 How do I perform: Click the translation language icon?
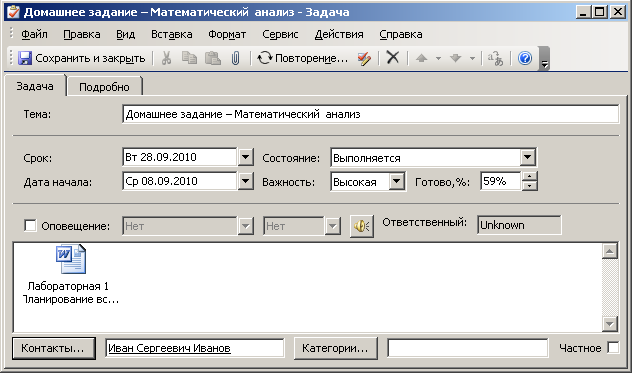(495, 58)
